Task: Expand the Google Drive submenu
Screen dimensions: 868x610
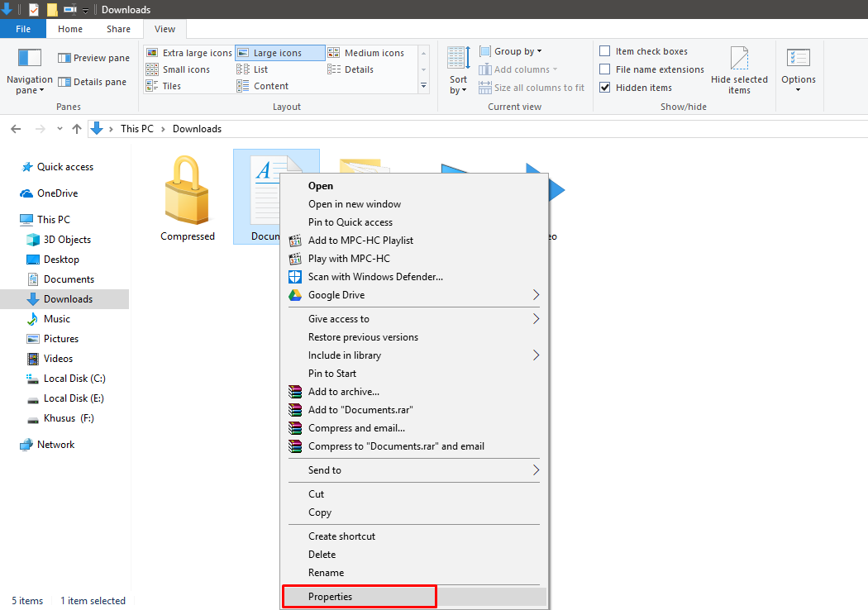Action: 414,295
